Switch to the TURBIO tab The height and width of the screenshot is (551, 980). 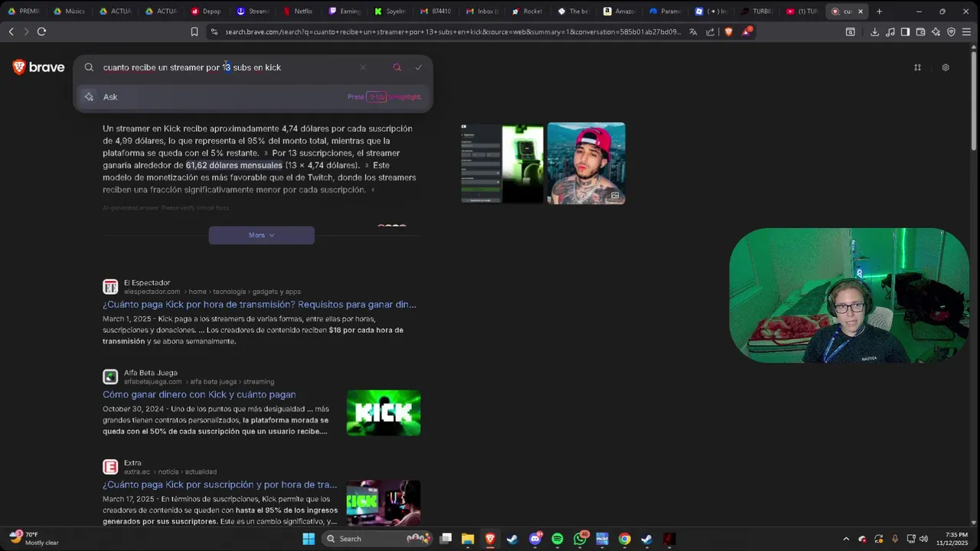[756, 11]
